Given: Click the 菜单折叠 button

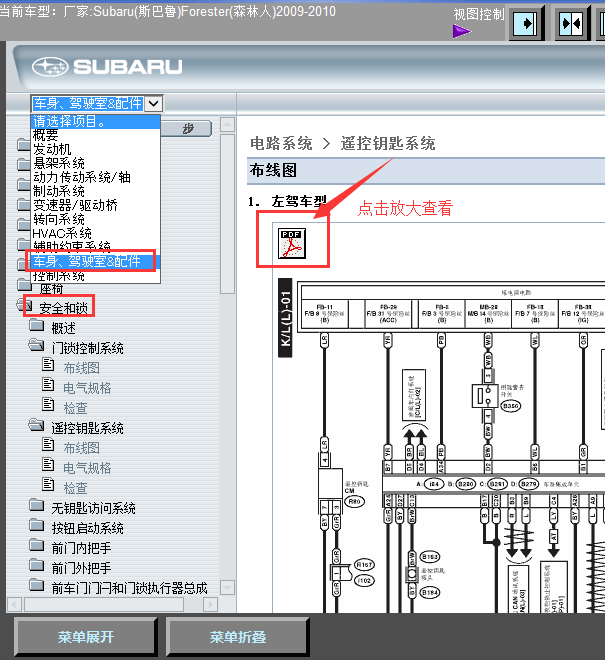Looking at the screenshot, I should (238, 637).
